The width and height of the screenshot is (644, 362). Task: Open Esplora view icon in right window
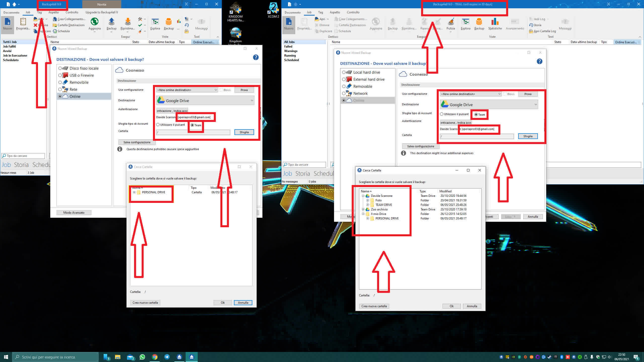pos(466,24)
